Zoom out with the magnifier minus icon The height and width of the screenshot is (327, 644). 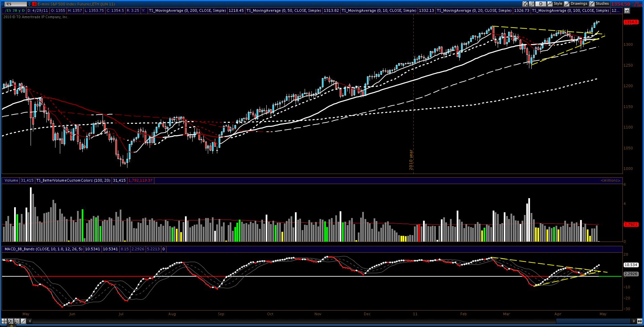point(16,321)
